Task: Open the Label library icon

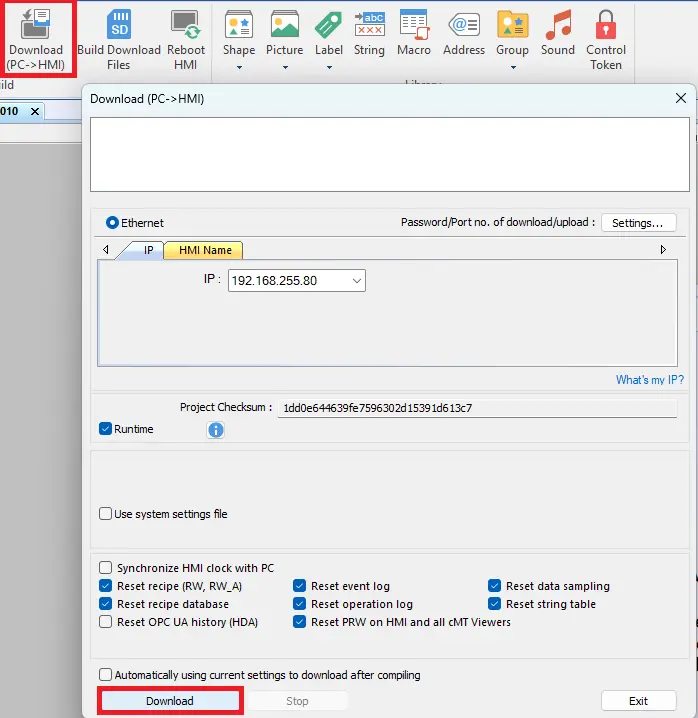Action: (328, 33)
